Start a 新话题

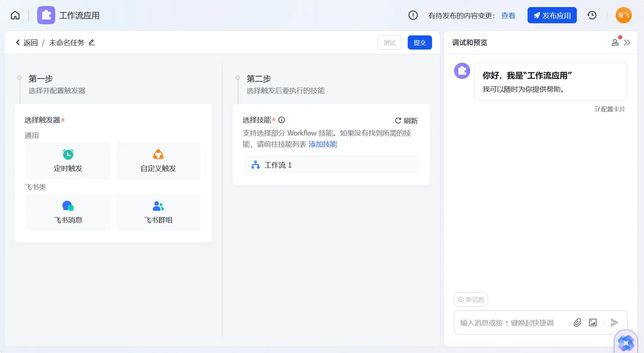(x=471, y=300)
